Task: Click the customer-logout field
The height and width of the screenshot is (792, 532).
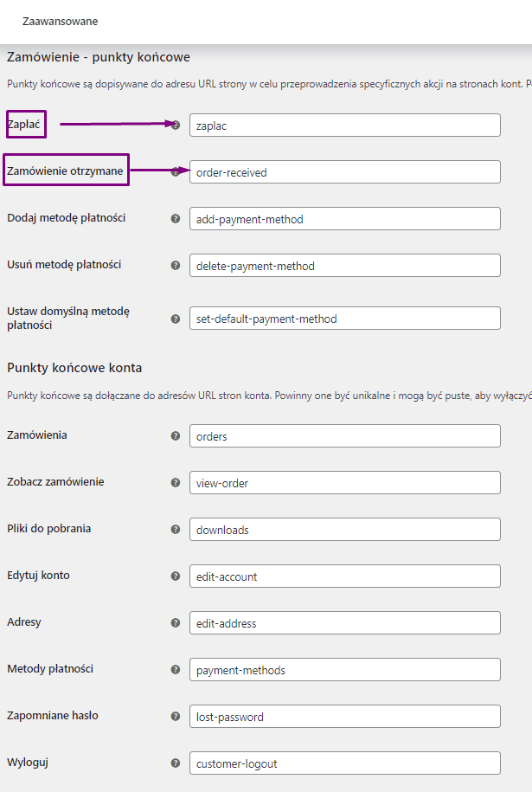Action: coord(344,763)
